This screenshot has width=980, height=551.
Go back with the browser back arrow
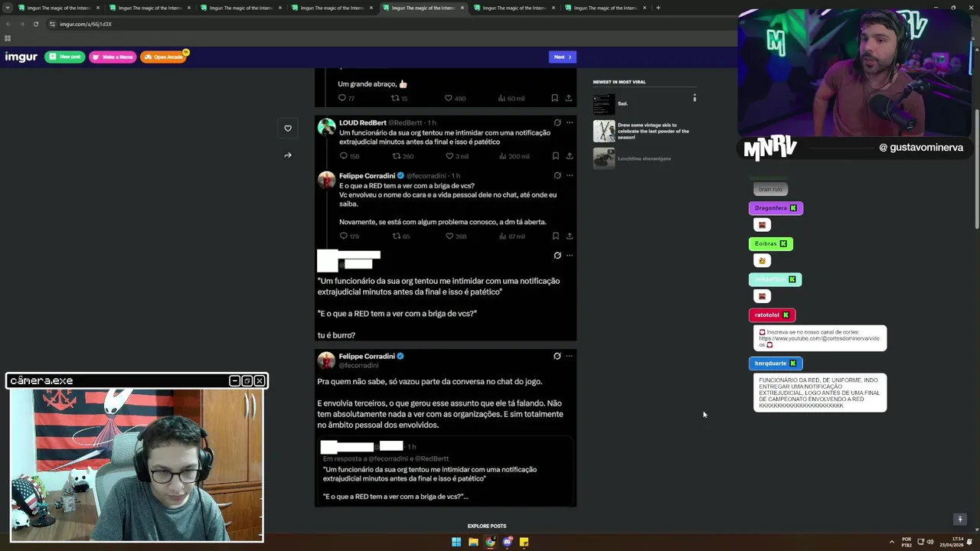click(8, 24)
